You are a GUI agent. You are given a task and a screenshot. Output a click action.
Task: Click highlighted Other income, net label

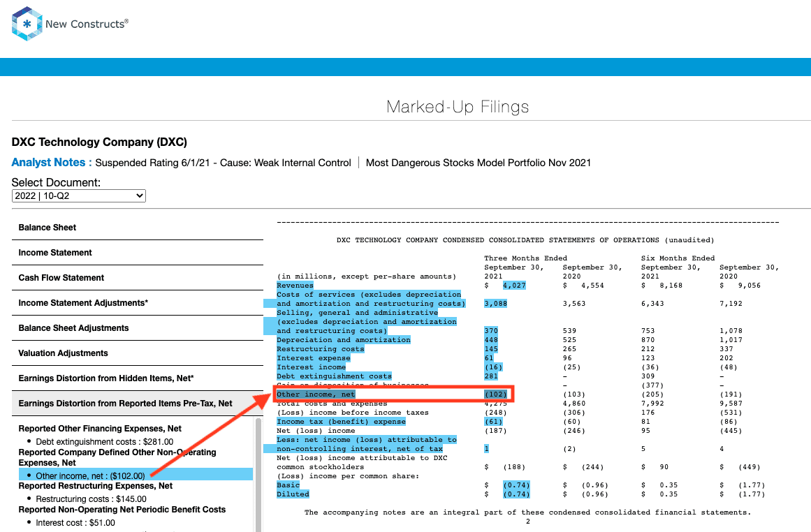pyautogui.click(x=316, y=394)
